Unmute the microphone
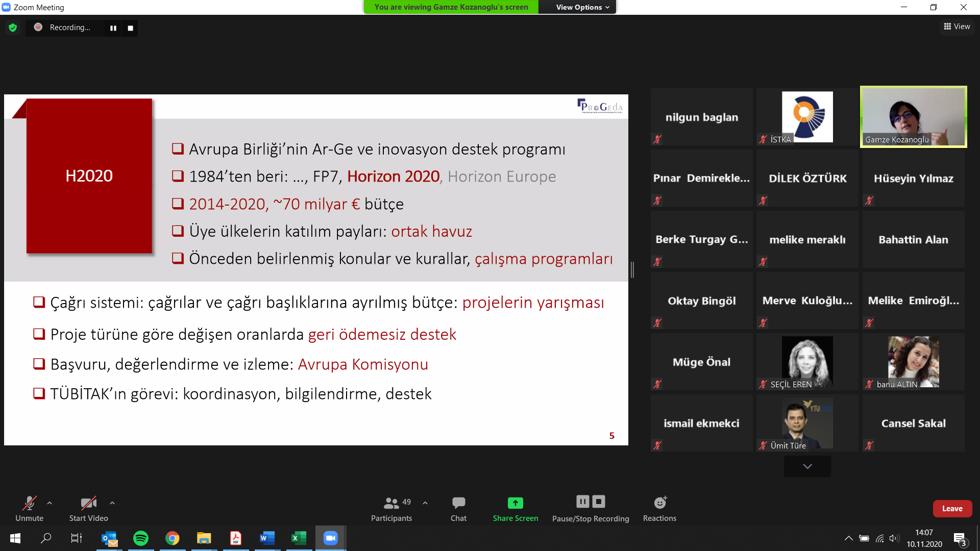Screen dimensions: 980x551 tap(29, 509)
